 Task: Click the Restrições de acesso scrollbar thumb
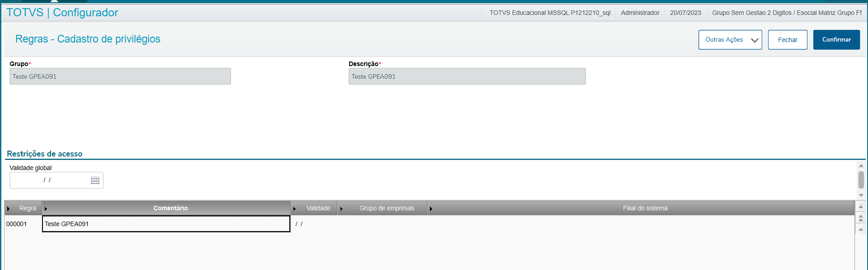861,180
